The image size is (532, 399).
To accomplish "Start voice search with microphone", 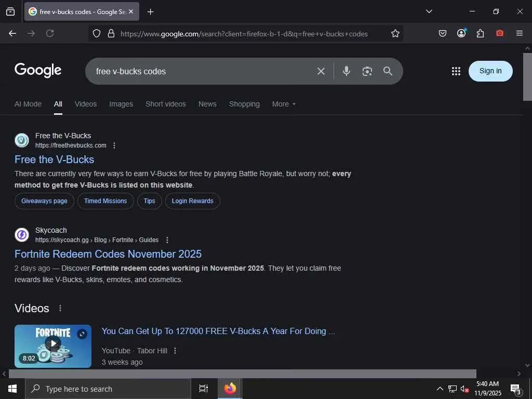I will tap(347, 71).
